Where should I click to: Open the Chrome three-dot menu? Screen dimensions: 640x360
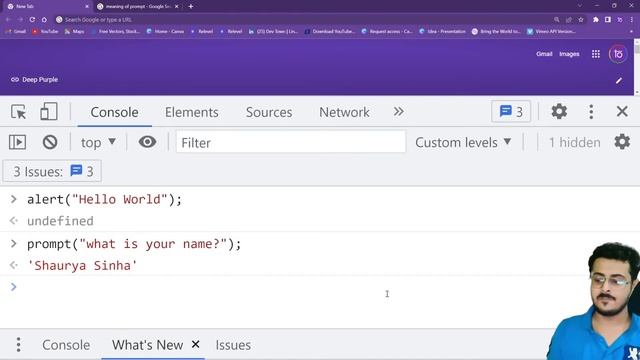631,20
